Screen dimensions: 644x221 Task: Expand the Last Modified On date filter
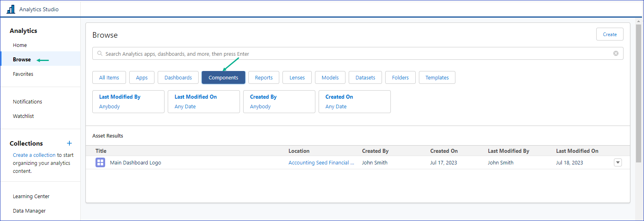coord(203,101)
